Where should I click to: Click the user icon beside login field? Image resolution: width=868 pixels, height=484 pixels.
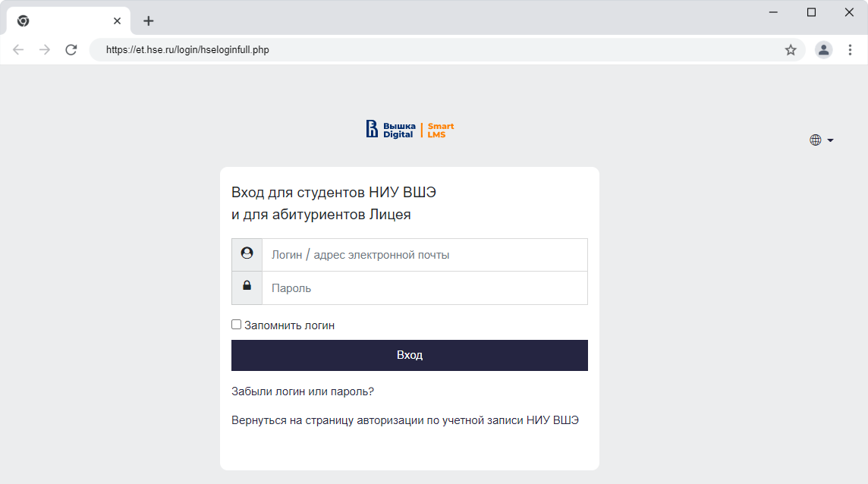click(x=247, y=253)
